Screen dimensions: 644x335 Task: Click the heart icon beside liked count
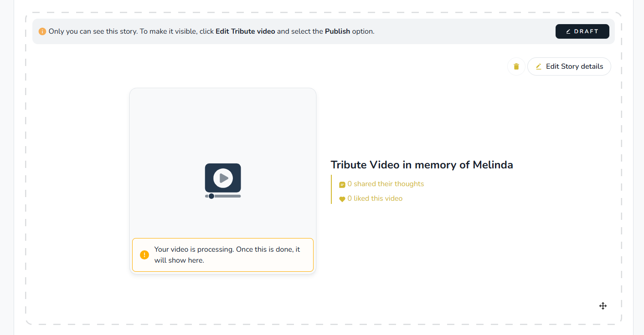click(342, 199)
